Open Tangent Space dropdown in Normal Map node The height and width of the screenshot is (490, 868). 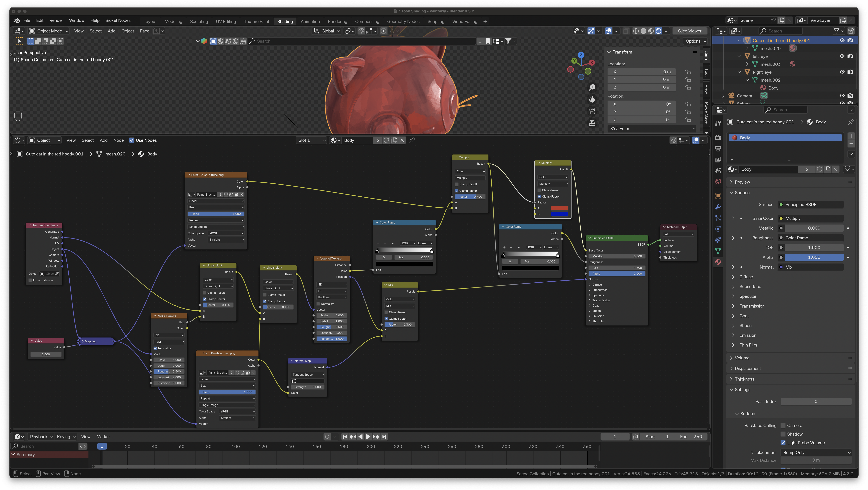(308, 375)
